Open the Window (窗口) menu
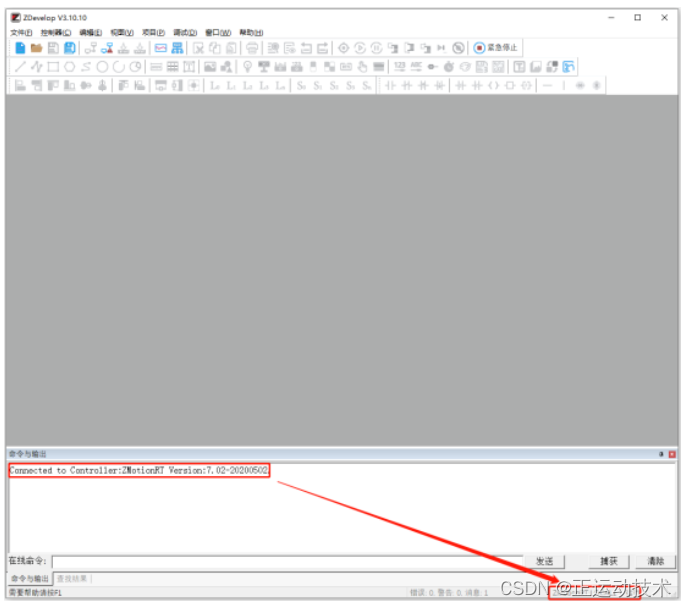Viewport: 687px width, 607px height. point(218,32)
